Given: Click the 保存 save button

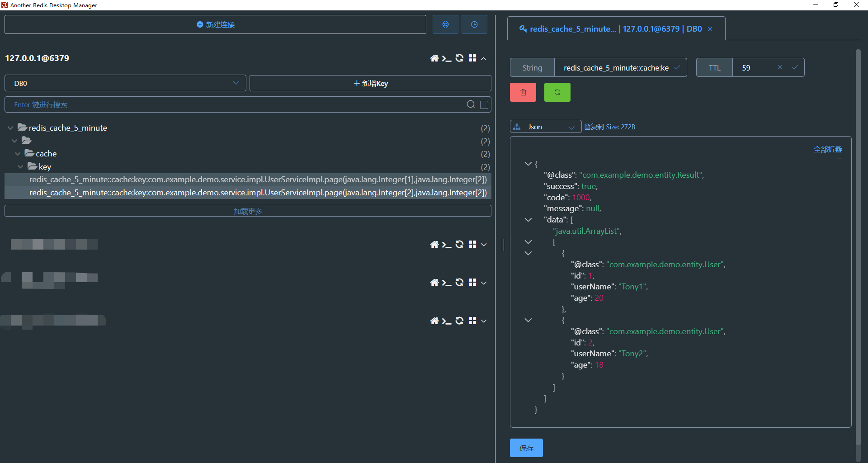Looking at the screenshot, I should coord(526,448).
